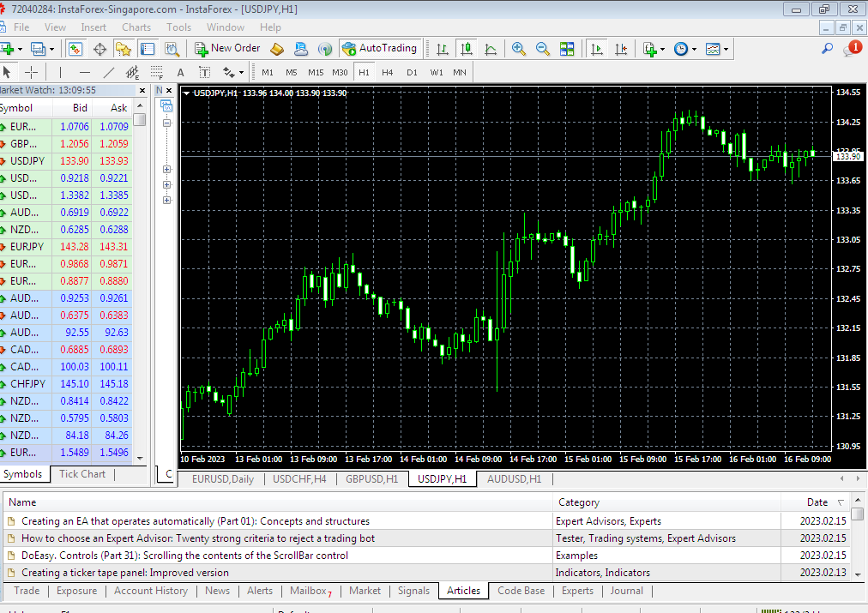Open the Periods clock dropdown arrow
Screen dimensions: 868x613
[694, 49]
